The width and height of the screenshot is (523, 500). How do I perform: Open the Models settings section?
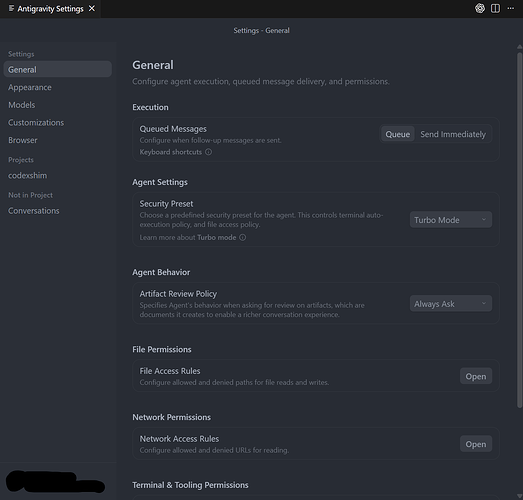(22, 105)
